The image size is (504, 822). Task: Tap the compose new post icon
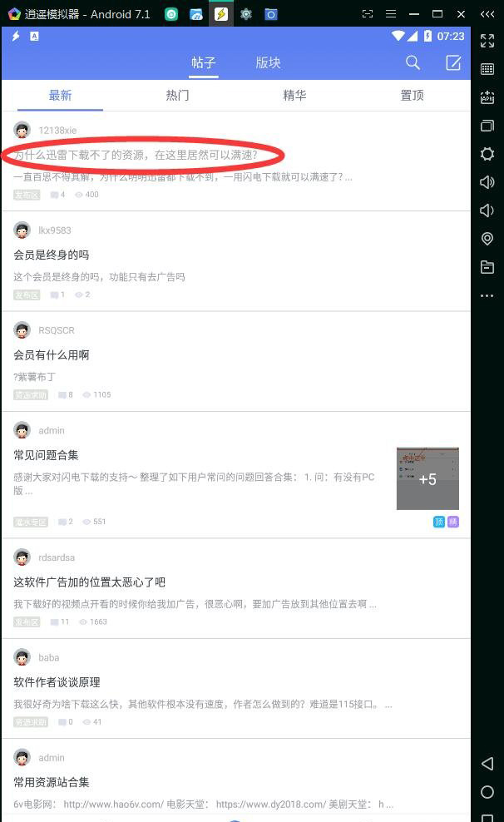tap(453, 63)
